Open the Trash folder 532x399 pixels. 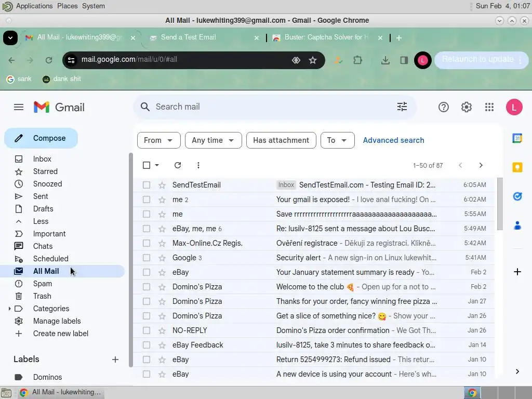[x=42, y=296]
